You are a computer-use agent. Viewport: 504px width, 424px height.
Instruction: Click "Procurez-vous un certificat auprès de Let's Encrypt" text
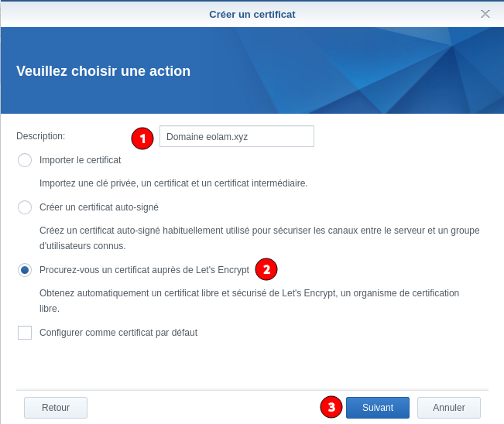(x=144, y=270)
